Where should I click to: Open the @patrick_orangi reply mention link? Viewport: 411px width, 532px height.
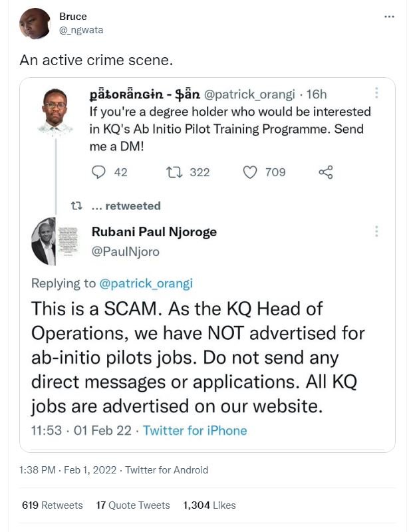[x=145, y=283]
